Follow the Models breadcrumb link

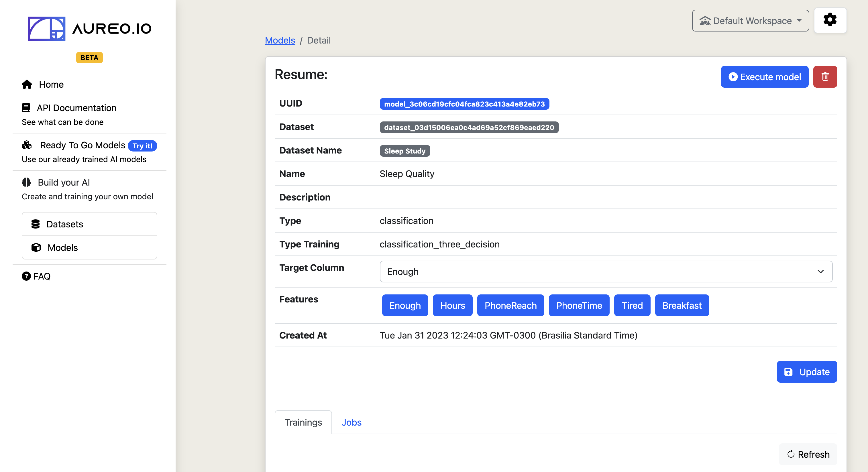(x=280, y=40)
